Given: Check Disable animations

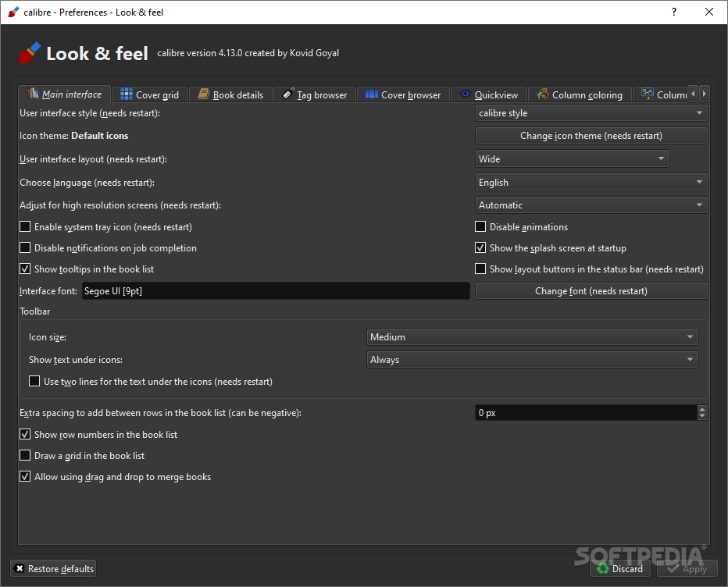Looking at the screenshot, I should (x=480, y=227).
